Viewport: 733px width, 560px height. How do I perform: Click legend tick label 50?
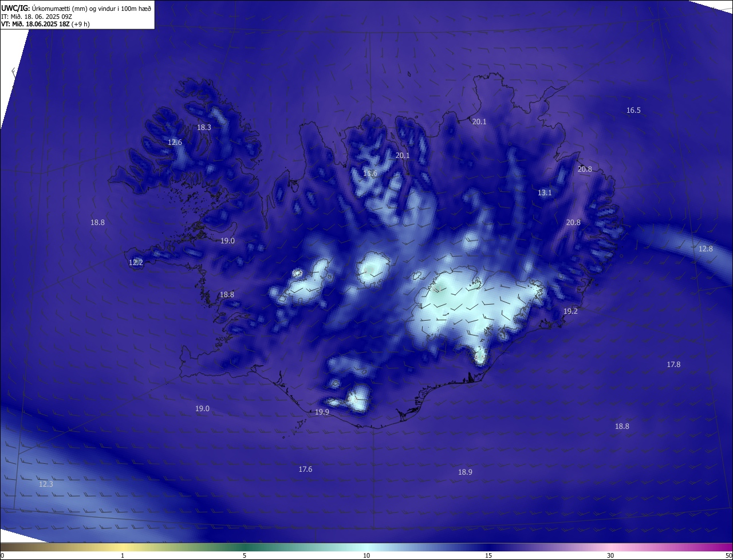pyautogui.click(x=728, y=556)
